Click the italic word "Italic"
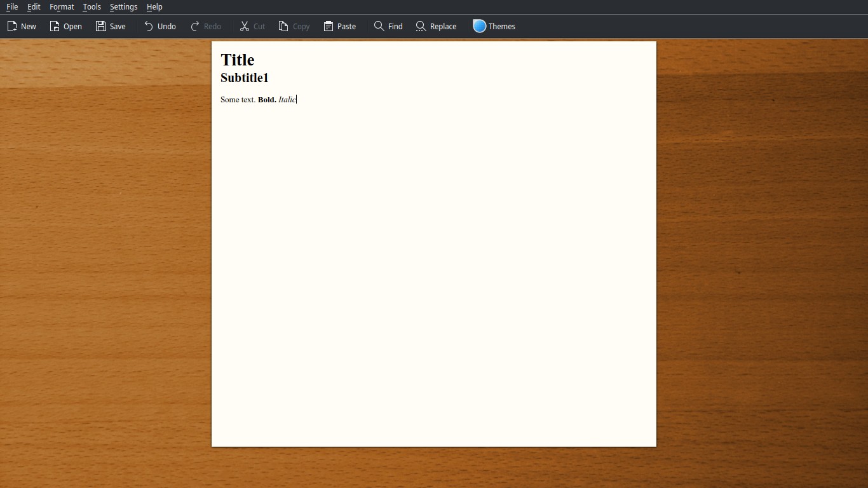The image size is (868, 488). click(287, 100)
